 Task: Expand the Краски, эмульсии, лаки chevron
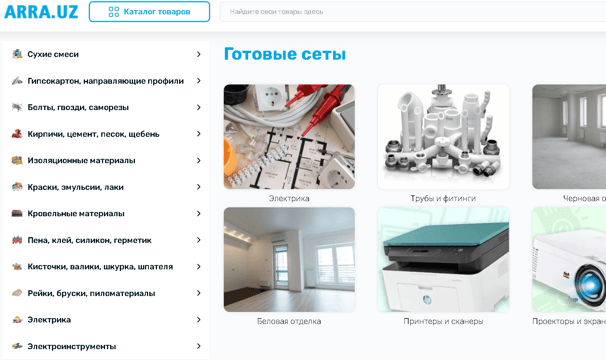coord(199,187)
